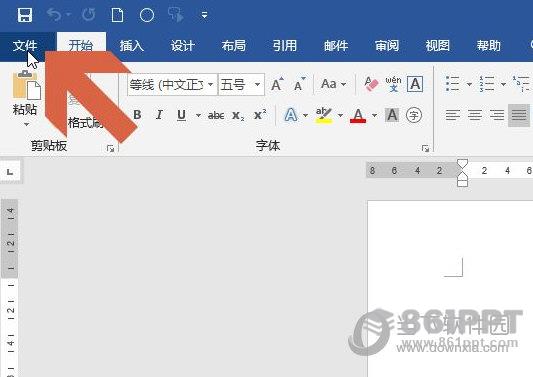Toggle Bold formatting
The image size is (533, 377).
(x=137, y=115)
